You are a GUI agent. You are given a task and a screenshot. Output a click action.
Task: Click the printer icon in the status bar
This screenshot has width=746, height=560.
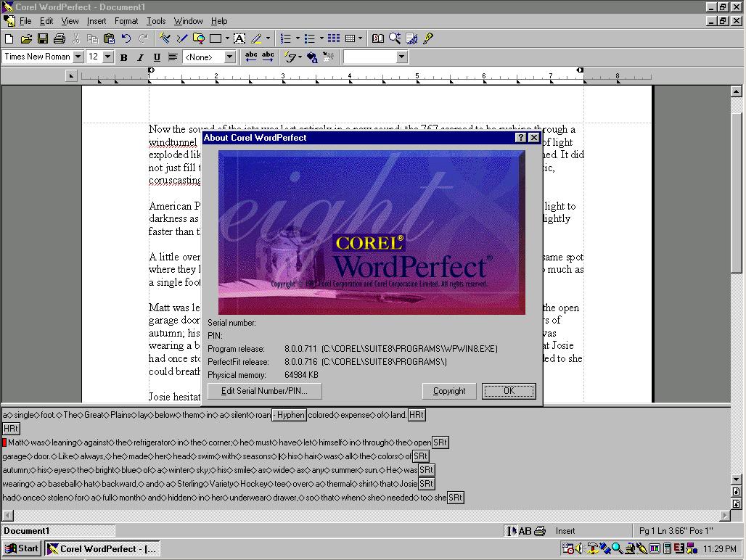540,531
